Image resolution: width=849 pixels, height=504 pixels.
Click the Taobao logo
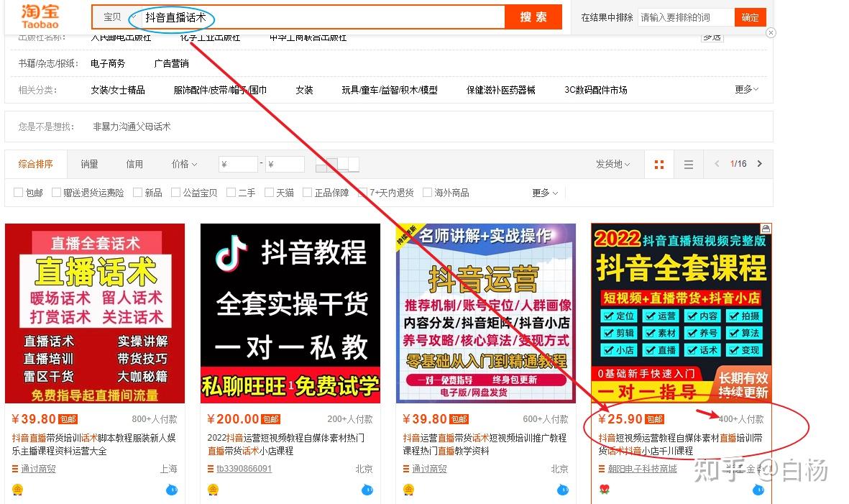[40, 17]
